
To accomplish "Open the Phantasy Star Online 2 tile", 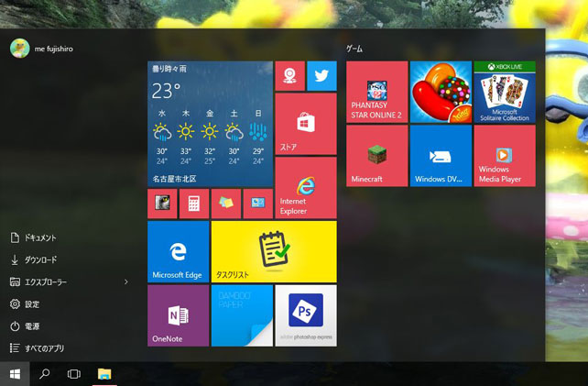I will point(376,92).
